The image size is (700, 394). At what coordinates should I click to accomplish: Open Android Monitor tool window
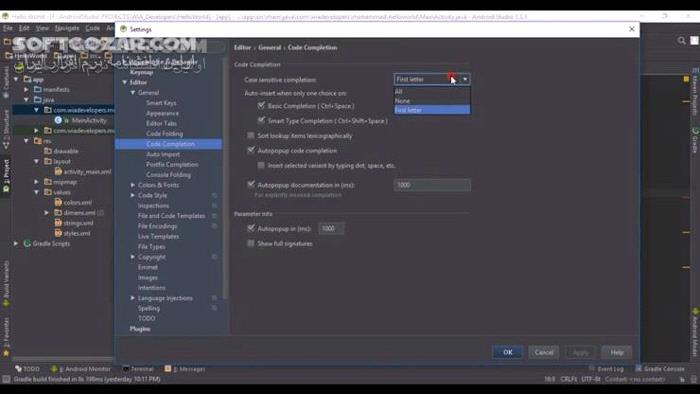pyautogui.click(x=81, y=369)
